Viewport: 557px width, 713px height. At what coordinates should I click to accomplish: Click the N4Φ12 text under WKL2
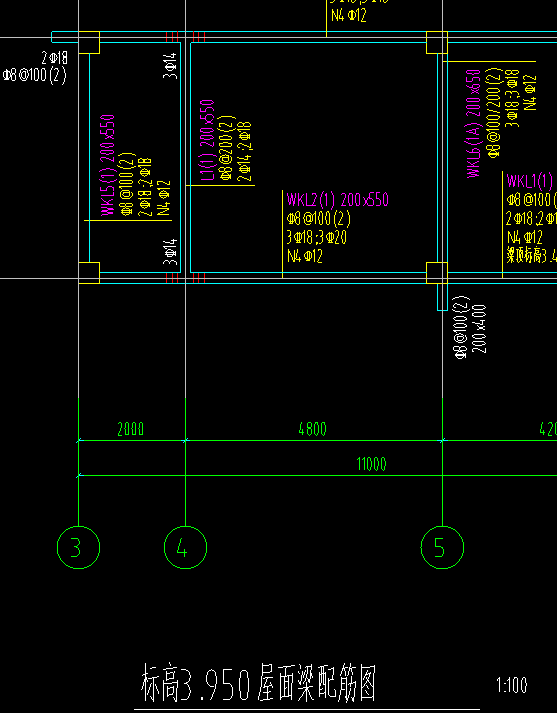click(x=305, y=256)
